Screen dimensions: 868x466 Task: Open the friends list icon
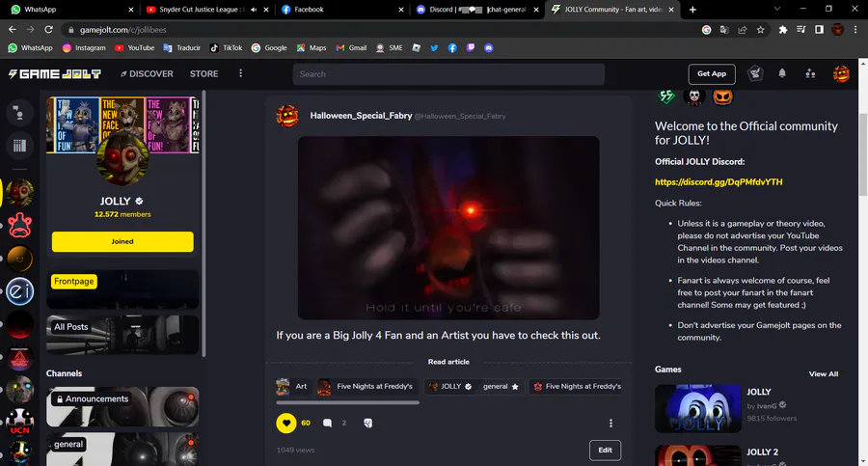[x=810, y=73]
